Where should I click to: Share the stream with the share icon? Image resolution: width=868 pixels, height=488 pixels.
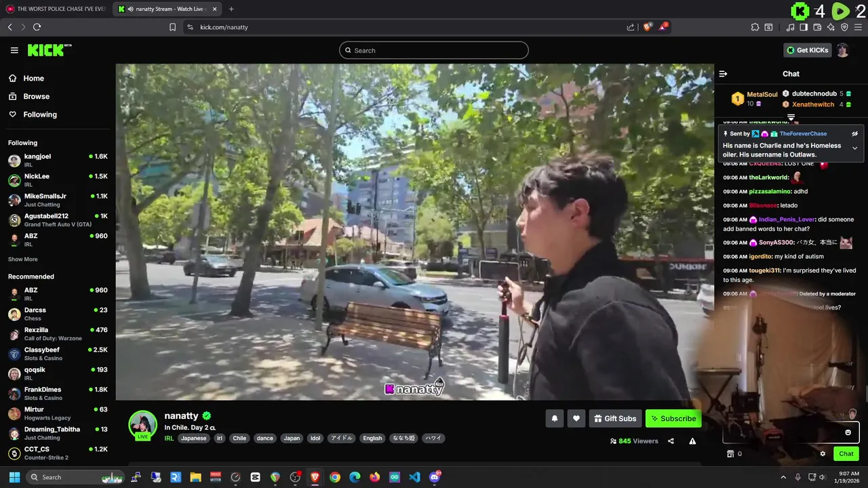[x=671, y=441]
